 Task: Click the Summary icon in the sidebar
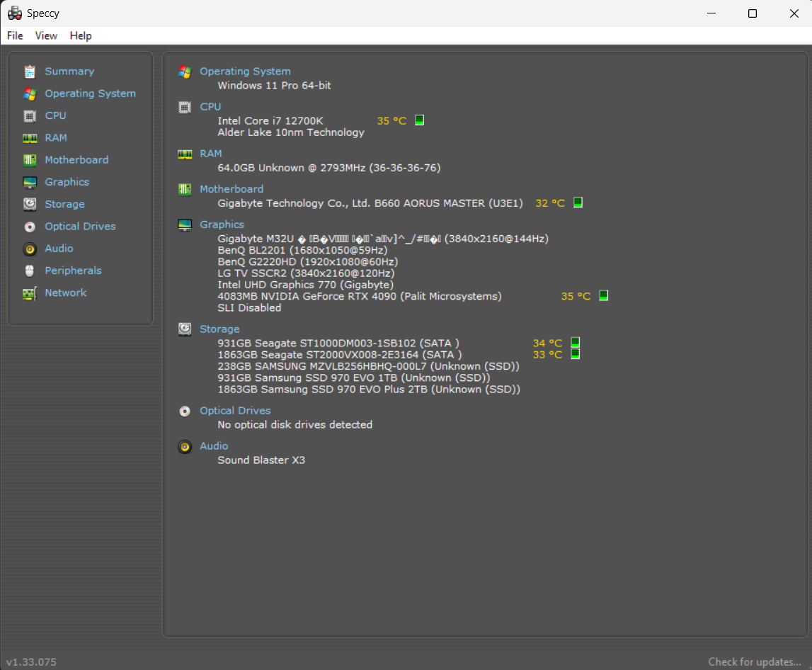[30, 72]
